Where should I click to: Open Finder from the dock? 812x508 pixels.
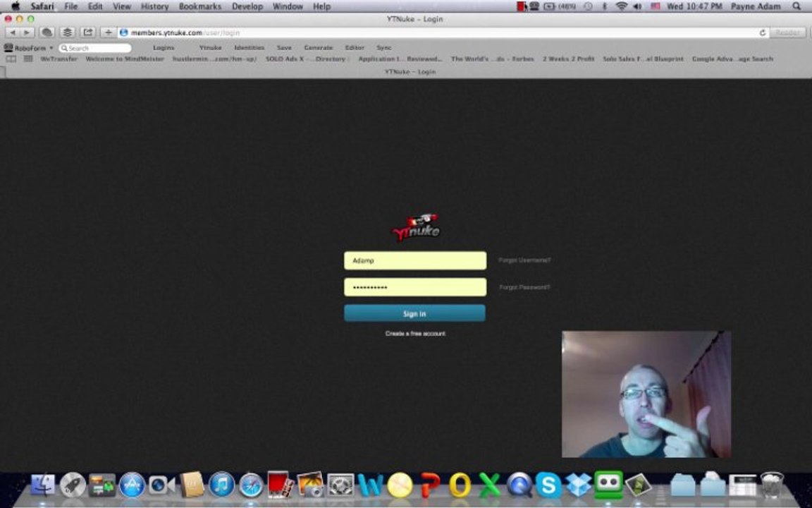44,485
